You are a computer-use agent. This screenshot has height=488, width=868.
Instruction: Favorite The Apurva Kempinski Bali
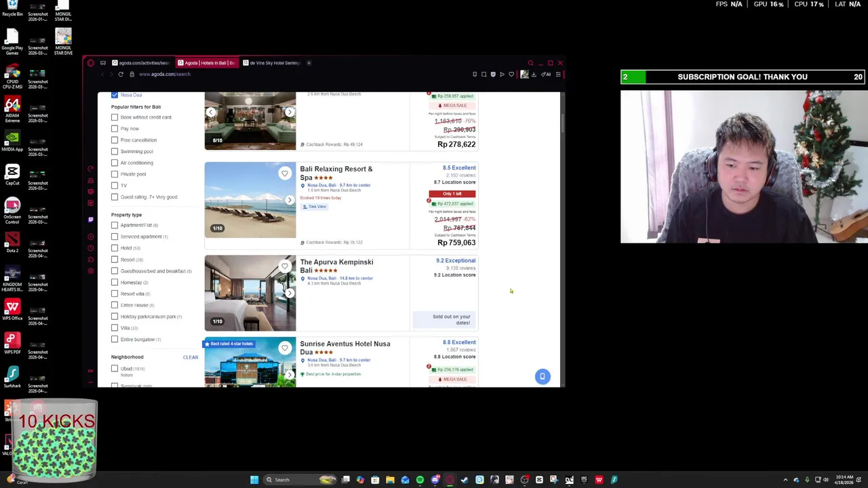[285, 266]
